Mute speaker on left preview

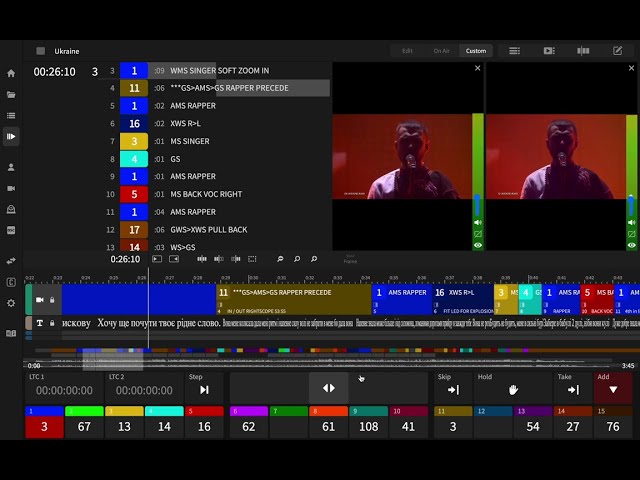[478, 222]
